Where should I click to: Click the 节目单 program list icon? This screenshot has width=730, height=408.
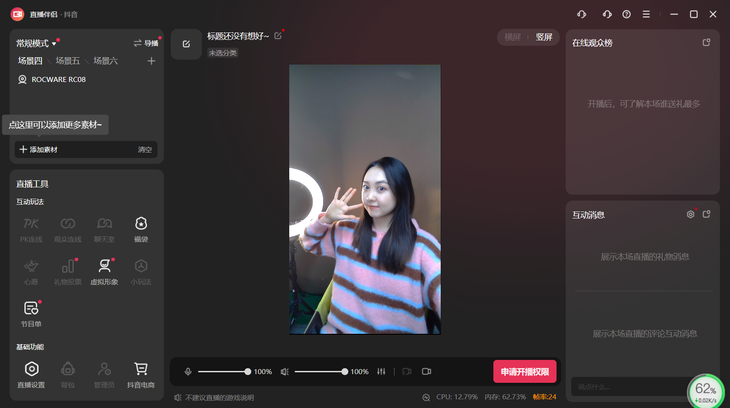[x=31, y=310]
